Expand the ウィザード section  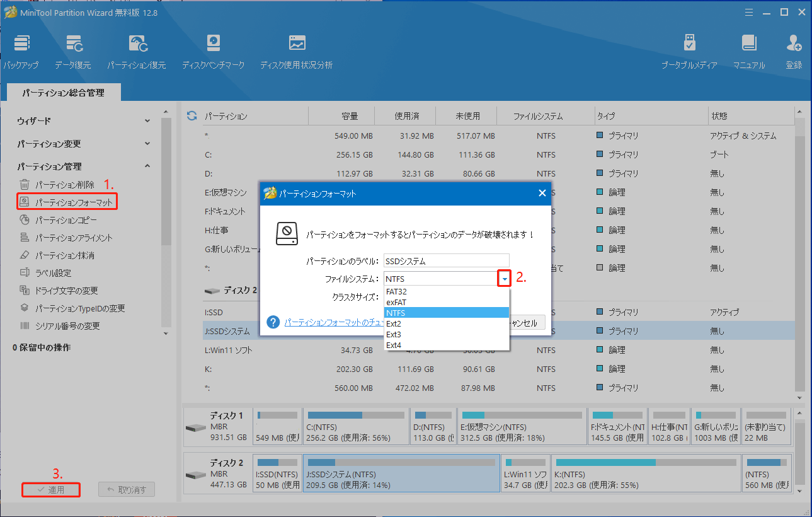(x=84, y=120)
